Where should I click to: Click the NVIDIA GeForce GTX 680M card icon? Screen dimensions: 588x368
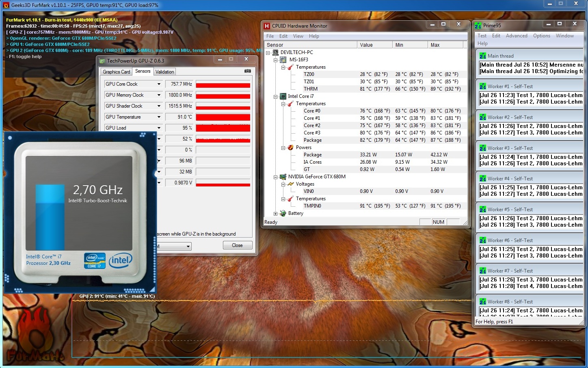(x=283, y=177)
